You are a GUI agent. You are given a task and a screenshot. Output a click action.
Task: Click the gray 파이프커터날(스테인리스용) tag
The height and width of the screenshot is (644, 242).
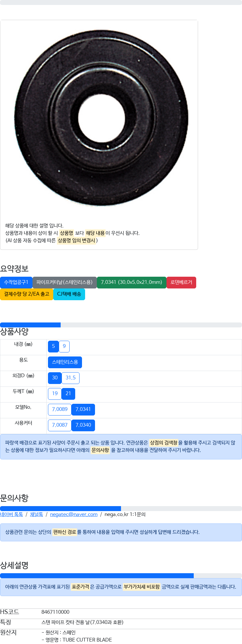64,282
